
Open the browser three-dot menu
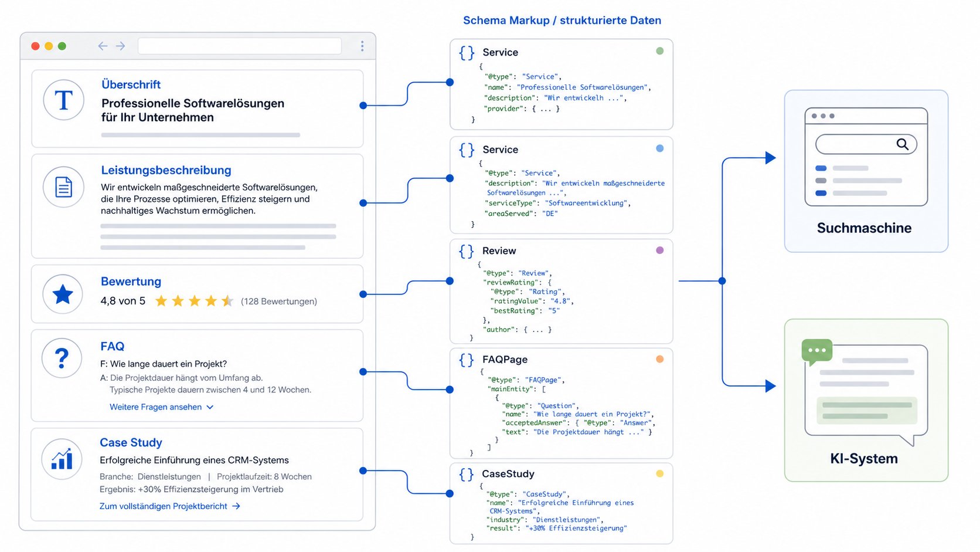coord(362,46)
